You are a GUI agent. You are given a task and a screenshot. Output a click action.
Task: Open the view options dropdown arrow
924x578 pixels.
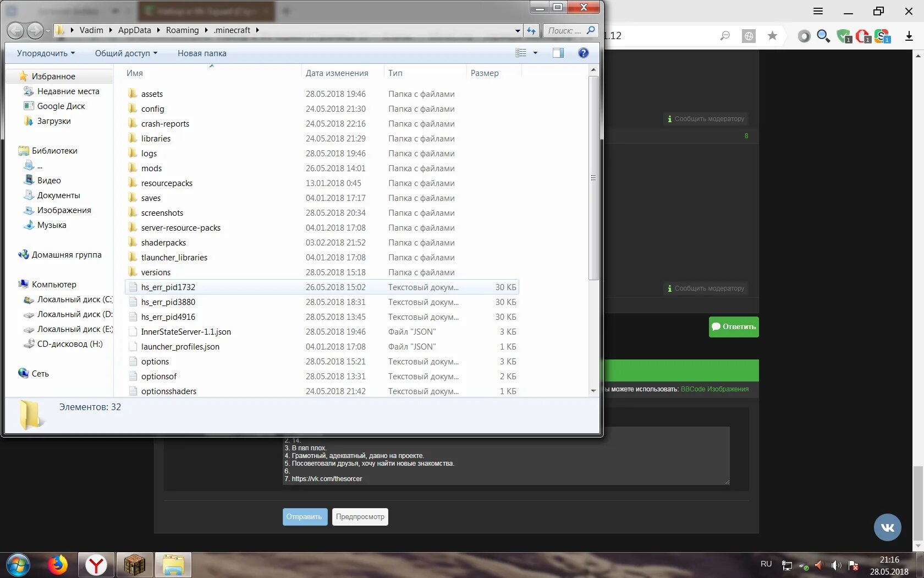point(535,53)
